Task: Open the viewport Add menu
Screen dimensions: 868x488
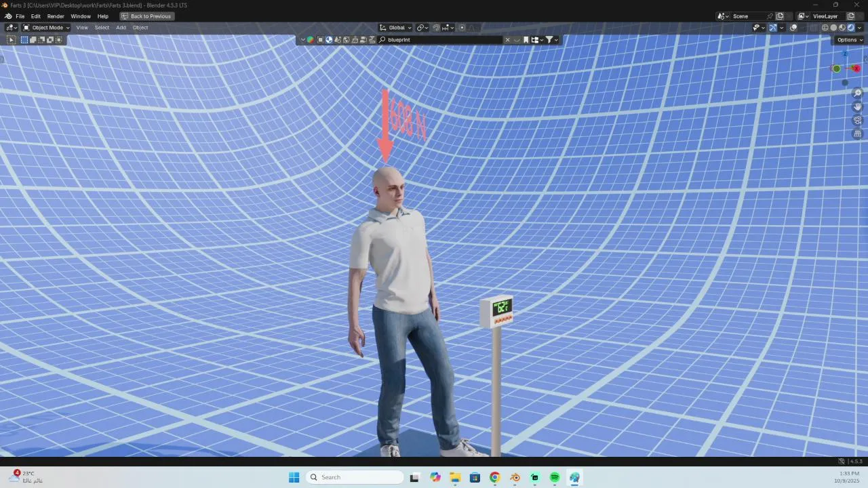Action: tap(121, 28)
